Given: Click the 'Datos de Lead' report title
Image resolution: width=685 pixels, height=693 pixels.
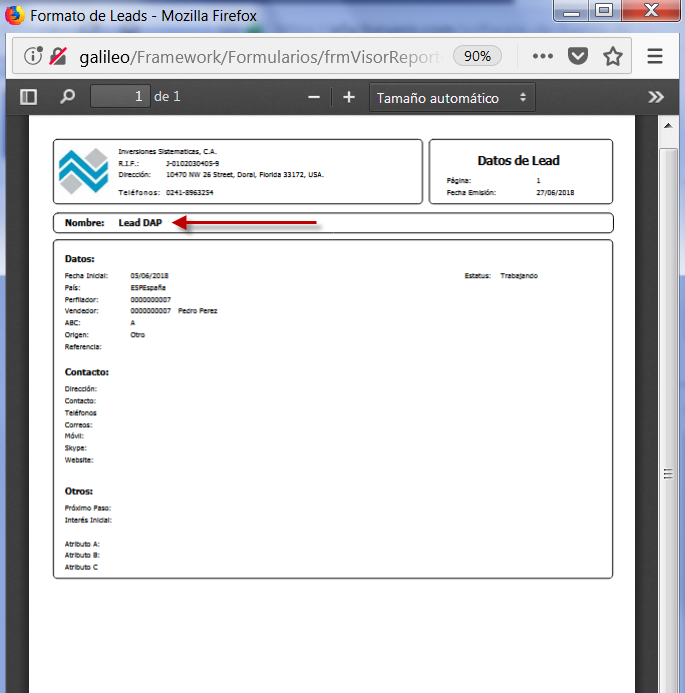Looking at the screenshot, I should pyautogui.click(x=518, y=160).
